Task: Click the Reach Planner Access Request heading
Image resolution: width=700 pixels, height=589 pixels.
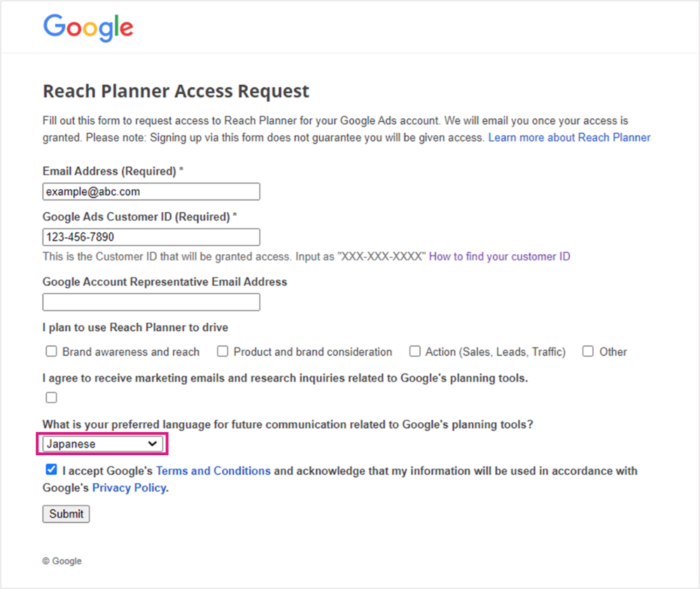Action: click(x=176, y=91)
